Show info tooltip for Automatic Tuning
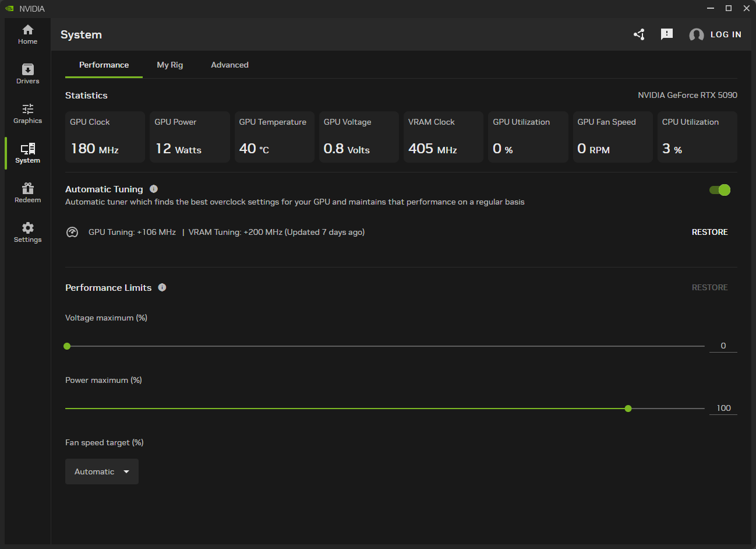The height and width of the screenshot is (549, 756). tap(154, 189)
